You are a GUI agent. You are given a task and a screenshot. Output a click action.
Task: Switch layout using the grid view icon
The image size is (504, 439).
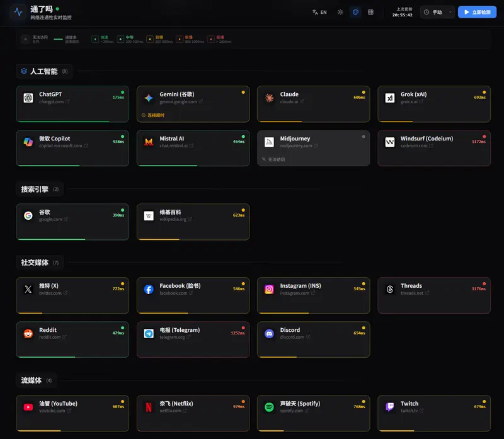(370, 12)
